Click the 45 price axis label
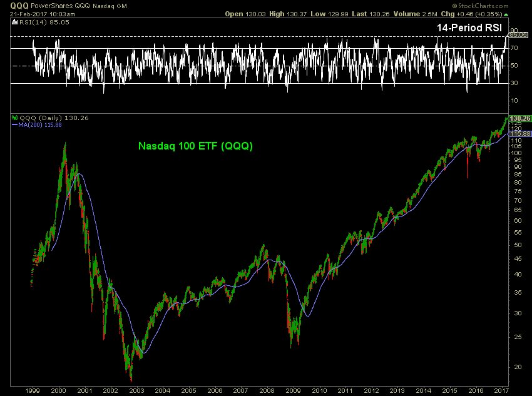This screenshot has height=396, width=532. pos(517,259)
